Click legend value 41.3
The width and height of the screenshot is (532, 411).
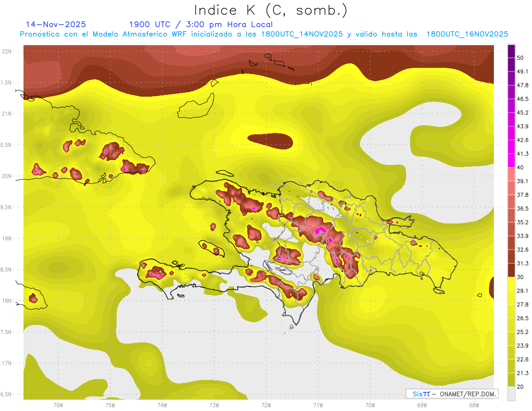click(523, 154)
